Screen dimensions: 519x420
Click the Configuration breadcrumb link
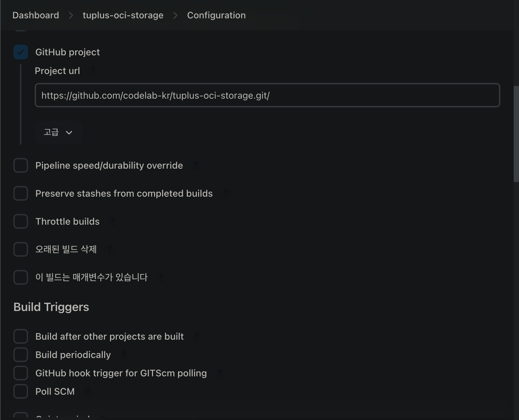[216, 15]
